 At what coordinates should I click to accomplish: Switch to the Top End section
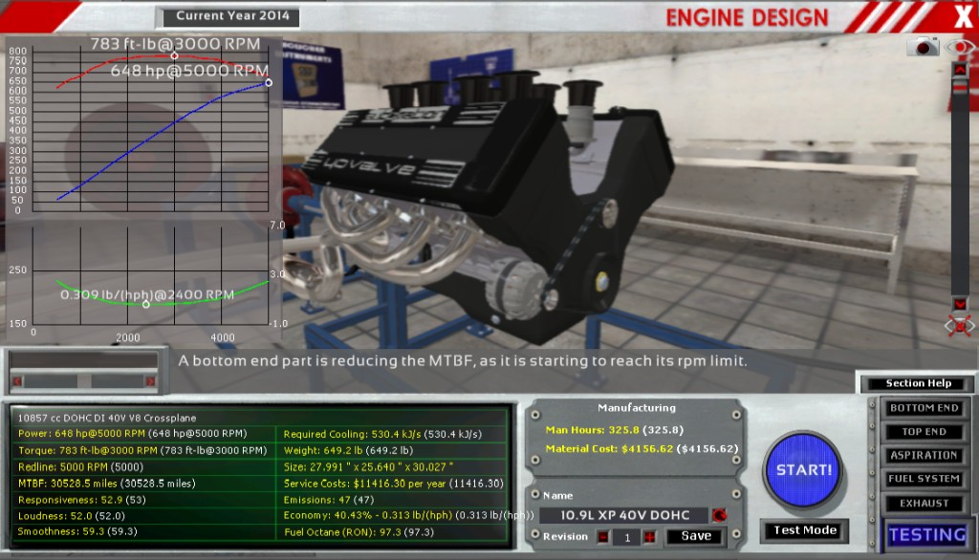coord(924,432)
